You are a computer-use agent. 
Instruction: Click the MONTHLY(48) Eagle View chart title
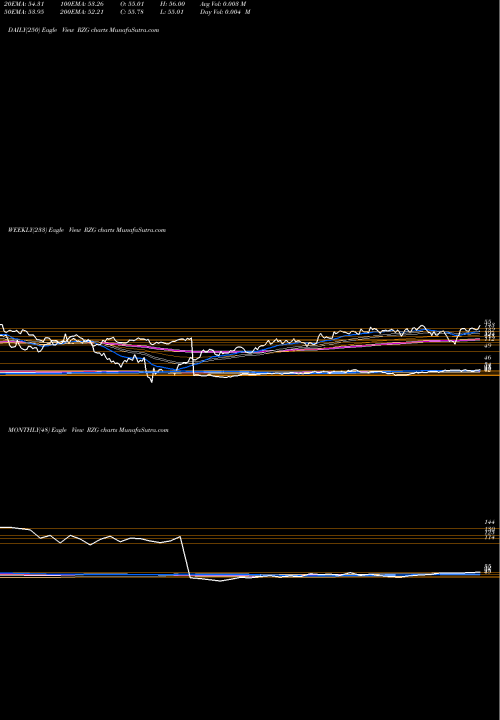(x=88, y=430)
